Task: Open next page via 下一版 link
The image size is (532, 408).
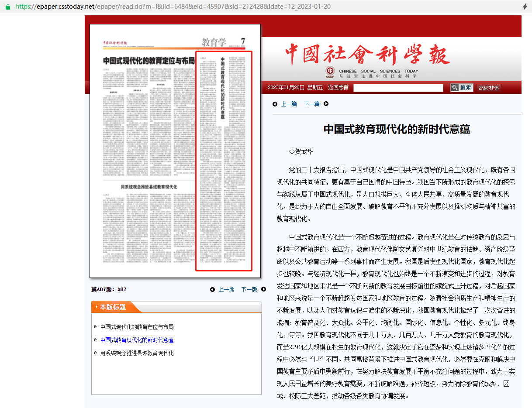Action: pyautogui.click(x=249, y=289)
